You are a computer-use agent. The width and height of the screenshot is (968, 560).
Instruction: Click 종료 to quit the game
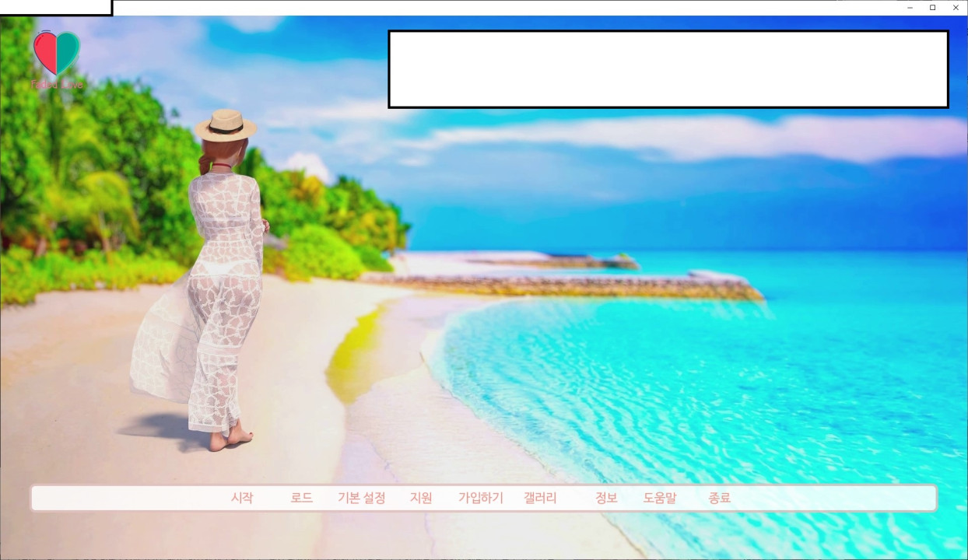click(720, 499)
